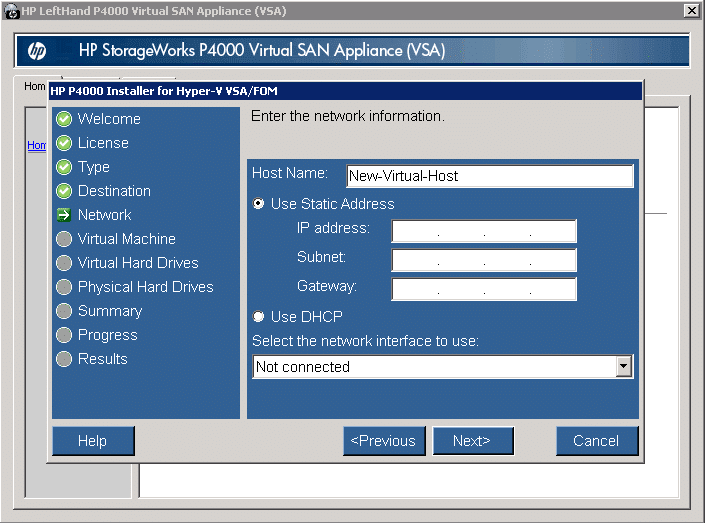Click the Cancel button
Viewport: 705px width, 523px height.
click(x=597, y=441)
